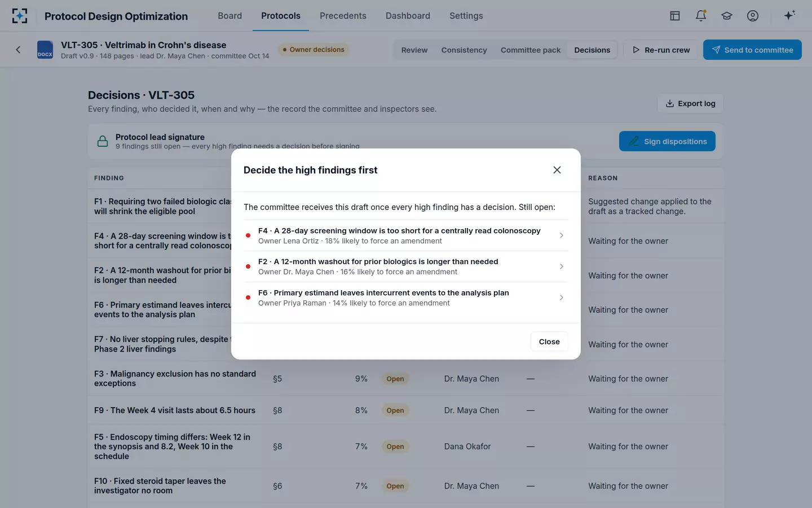Open finding F4 in the dialog
Viewport: 812px width, 508px height.
406,235
